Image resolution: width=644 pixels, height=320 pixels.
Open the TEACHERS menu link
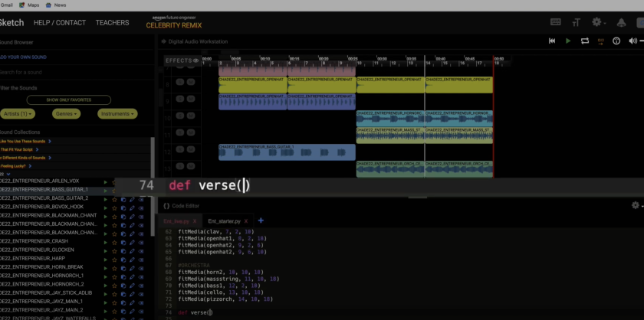click(112, 23)
